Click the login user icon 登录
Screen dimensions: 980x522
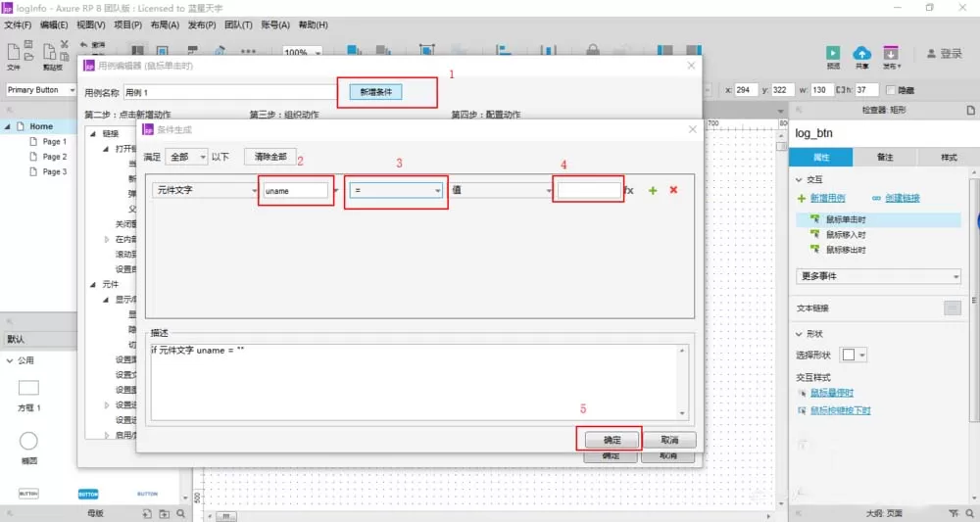[x=931, y=54]
